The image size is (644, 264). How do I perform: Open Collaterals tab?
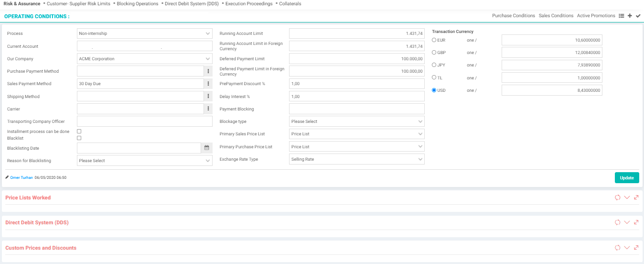[x=290, y=3]
